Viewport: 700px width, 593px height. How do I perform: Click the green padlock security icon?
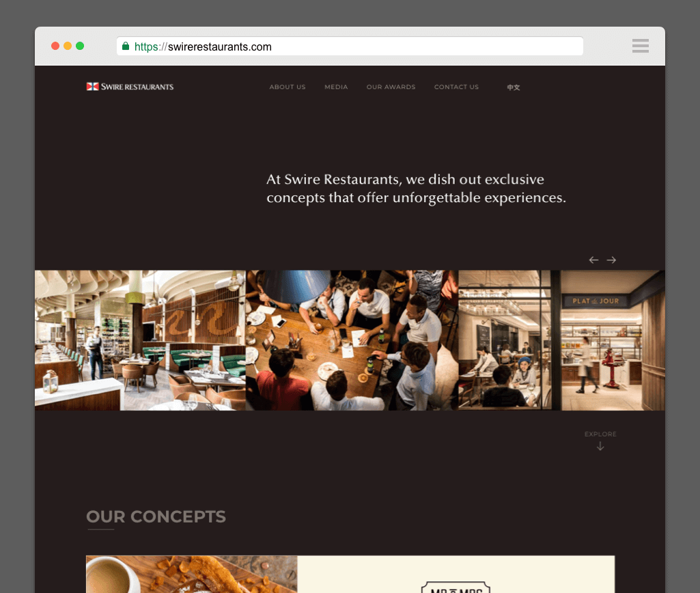[x=126, y=46]
